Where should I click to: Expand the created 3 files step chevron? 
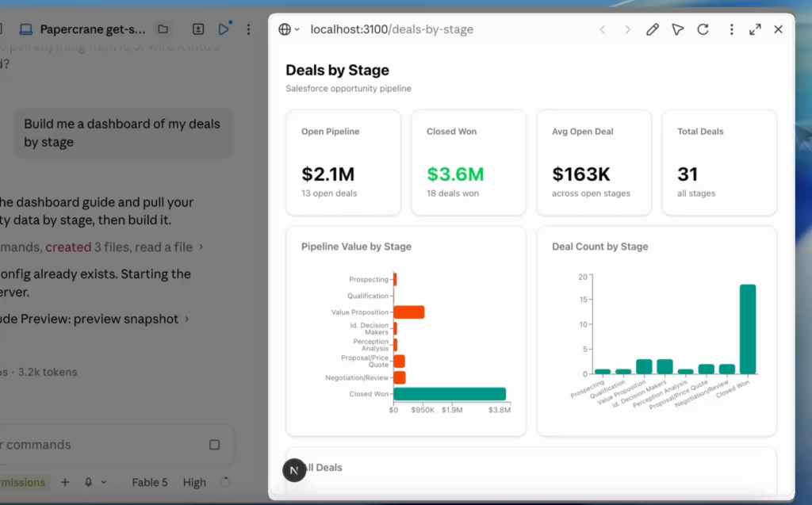click(x=201, y=247)
